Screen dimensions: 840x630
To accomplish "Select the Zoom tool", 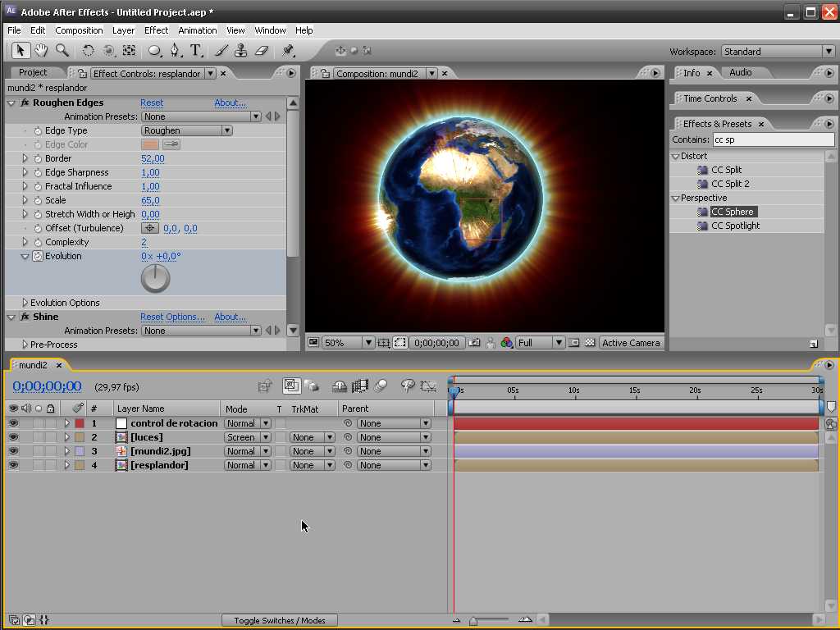I will pyautogui.click(x=62, y=51).
